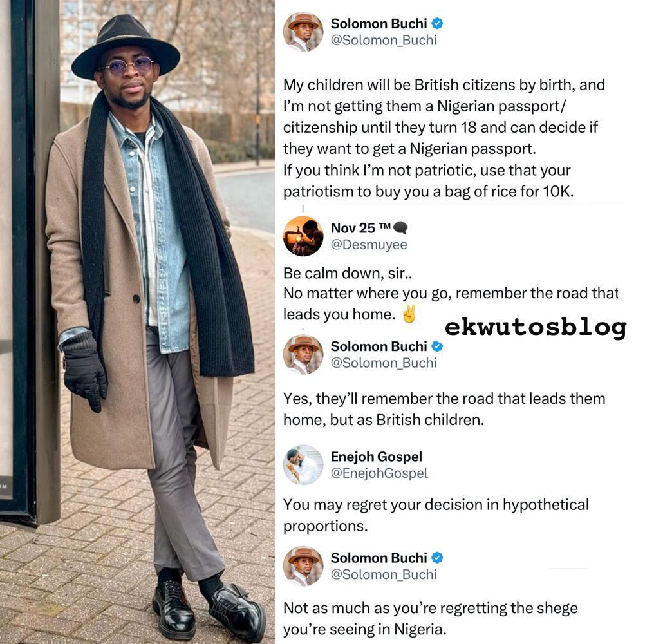Screen dimensions: 645x644
Task: Click the 'Nov 25 ™' display name
Action: [x=360, y=227]
